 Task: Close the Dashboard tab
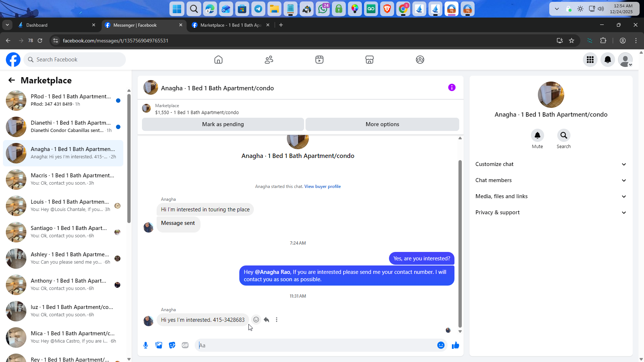tap(94, 25)
